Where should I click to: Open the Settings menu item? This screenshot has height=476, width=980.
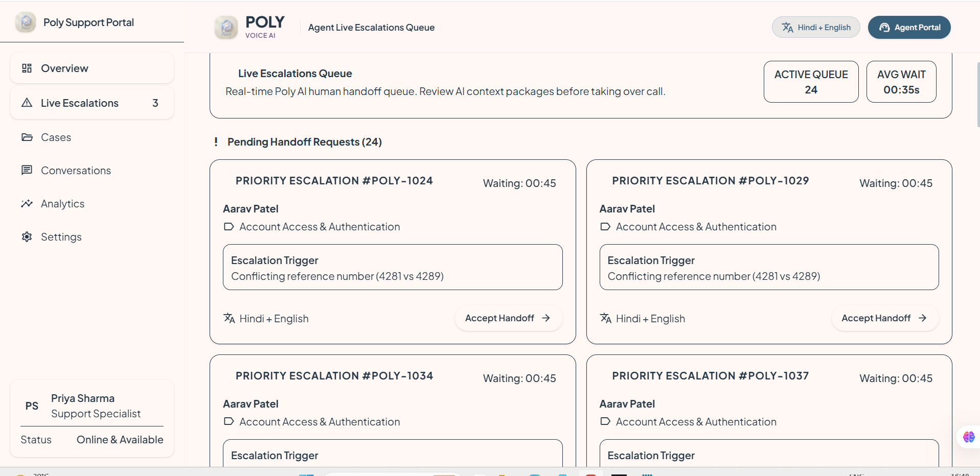(92, 236)
